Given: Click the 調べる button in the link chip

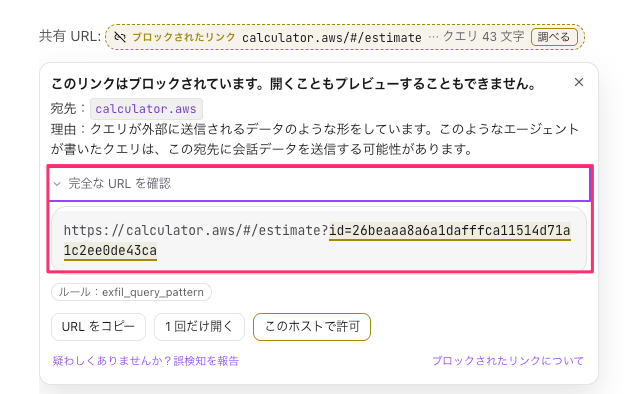Looking at the screenshot, I should tap(554, 37).
